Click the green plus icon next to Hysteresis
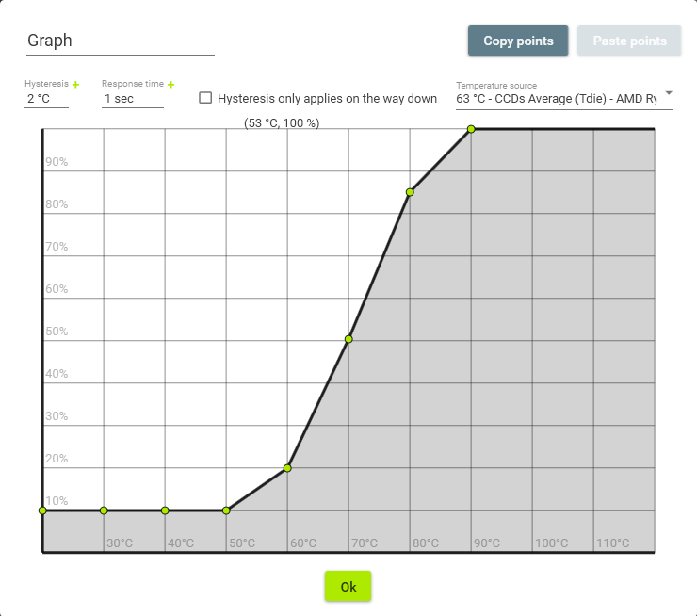The height and width of the screenshot is (616, 697). point(75,85)
